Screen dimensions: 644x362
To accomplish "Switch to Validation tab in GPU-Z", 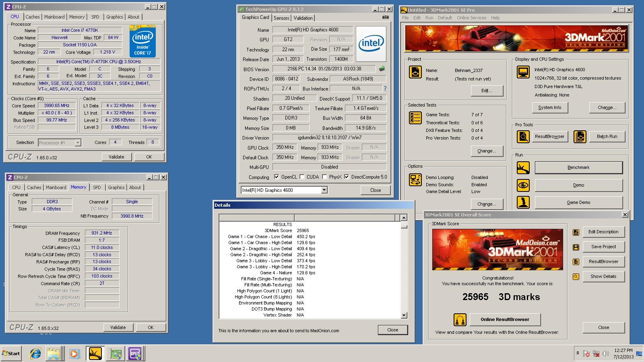I will [303, 18].
